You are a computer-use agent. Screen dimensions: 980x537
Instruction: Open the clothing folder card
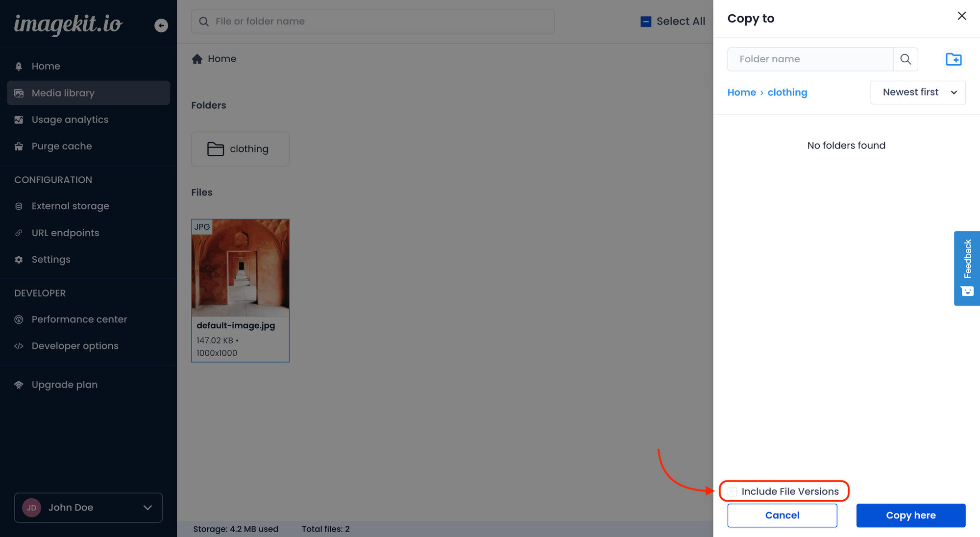[240, 149]
